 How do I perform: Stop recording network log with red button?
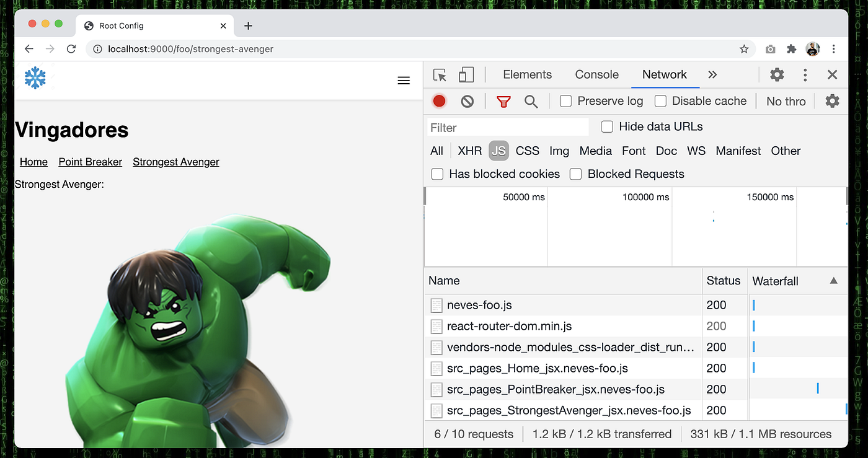point(439,101)
